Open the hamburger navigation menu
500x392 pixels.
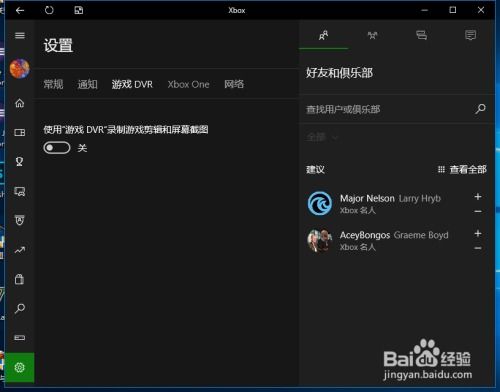[x=20, y=35]
